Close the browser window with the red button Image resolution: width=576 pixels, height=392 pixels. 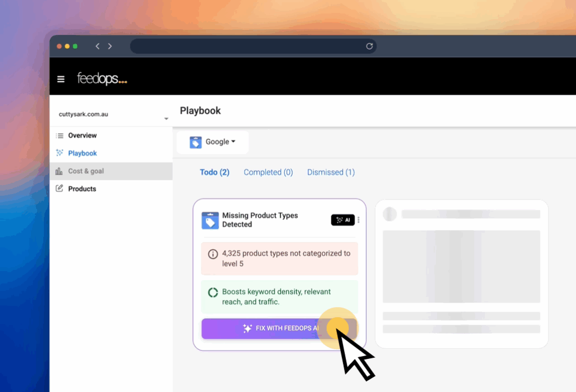pos(59,46)
